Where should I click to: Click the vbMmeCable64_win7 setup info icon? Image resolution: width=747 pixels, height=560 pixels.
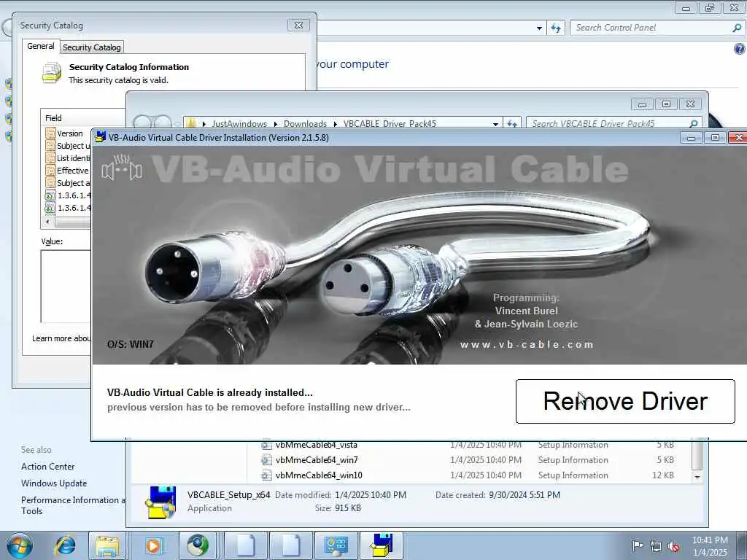(x=266, y=460)
